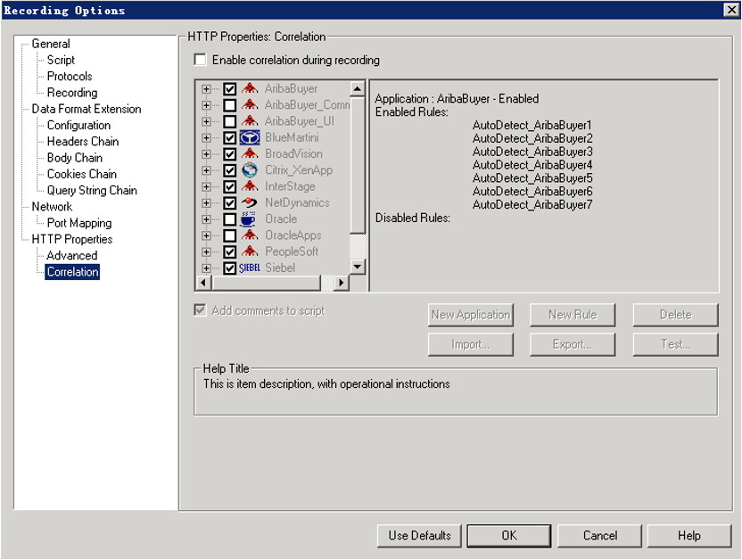
Task: Click the Citrix_XenApp globe icon
Action: tap(250, 169)
